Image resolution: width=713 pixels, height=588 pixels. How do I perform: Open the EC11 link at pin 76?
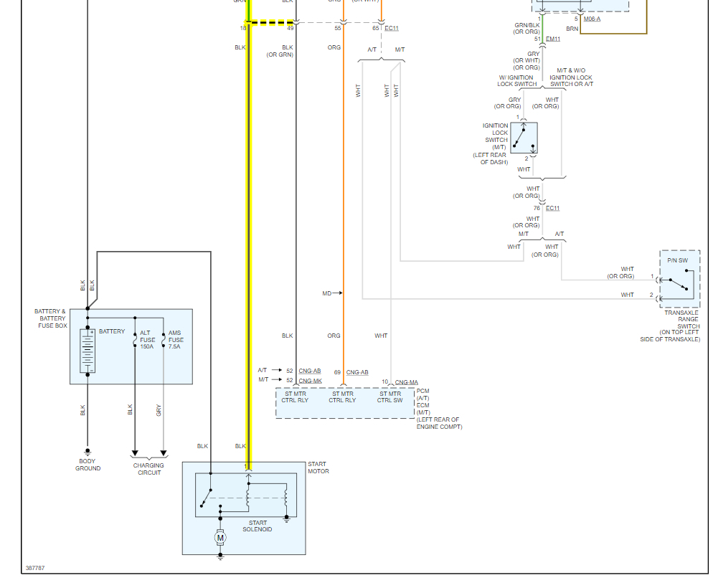click(x=553, y=208)
